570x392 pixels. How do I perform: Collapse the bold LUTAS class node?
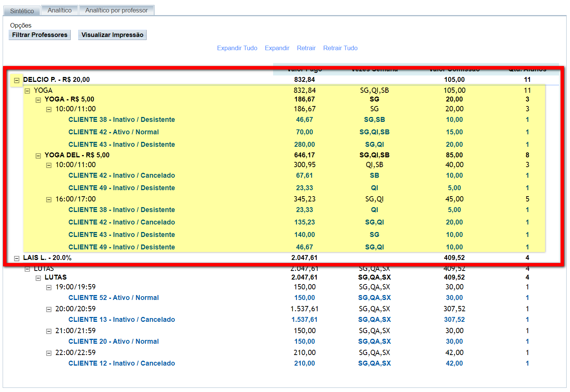tap(38, 278)
